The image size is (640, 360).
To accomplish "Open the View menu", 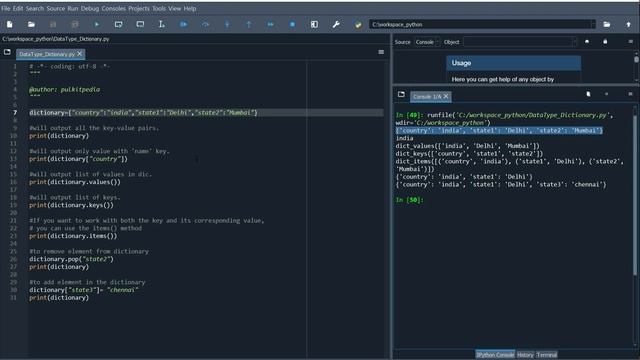I will [x=174, y=9].
